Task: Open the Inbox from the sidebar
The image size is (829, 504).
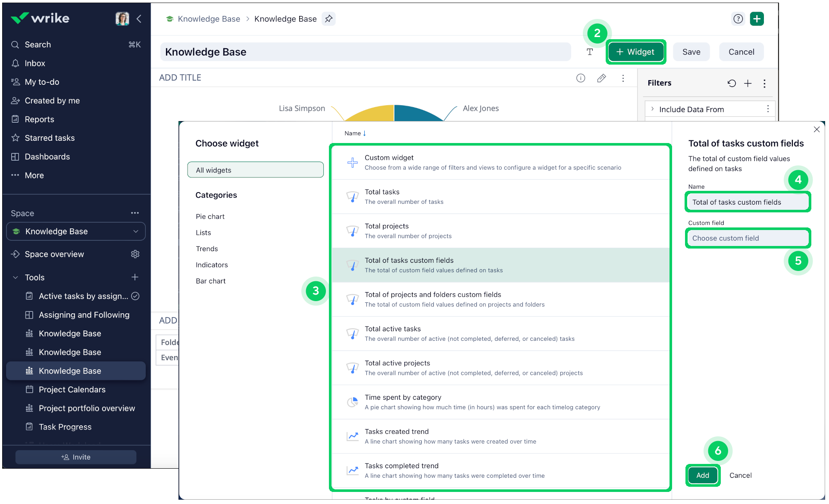Action: [34, 63]
